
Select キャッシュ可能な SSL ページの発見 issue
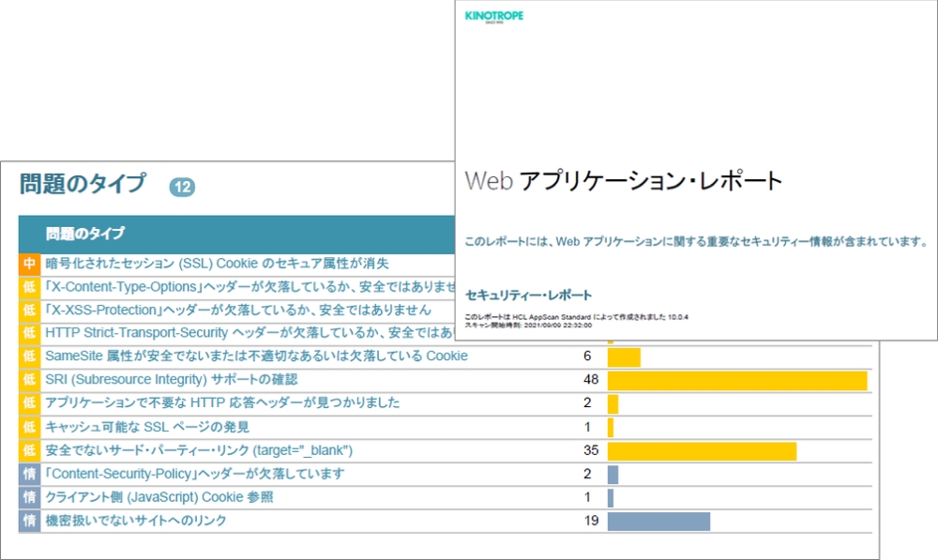pos(147,428)
